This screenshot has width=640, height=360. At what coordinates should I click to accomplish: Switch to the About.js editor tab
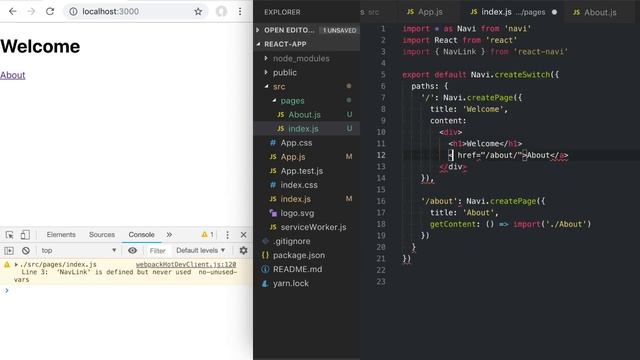[600, 12]
